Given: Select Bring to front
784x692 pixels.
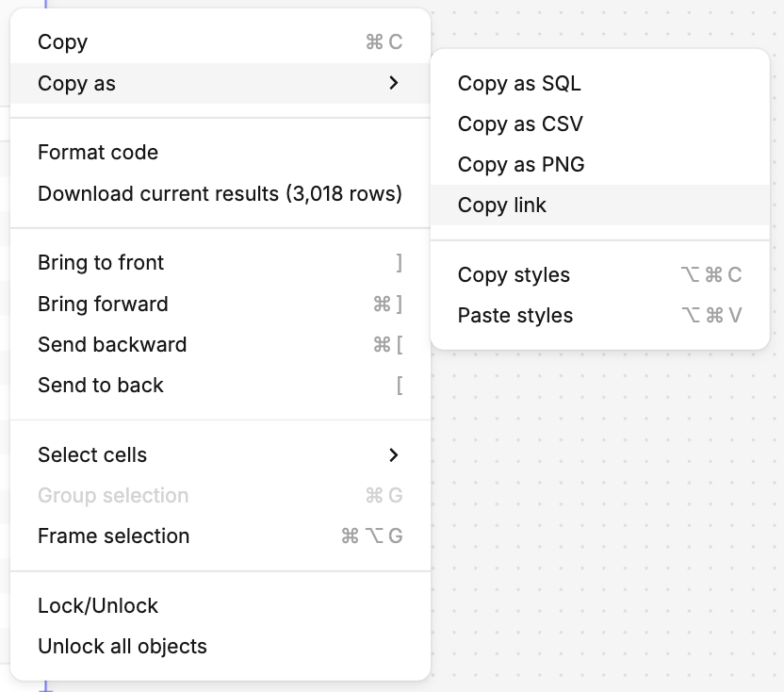Looking at the screenshot, I should click(x=101, y=263).
